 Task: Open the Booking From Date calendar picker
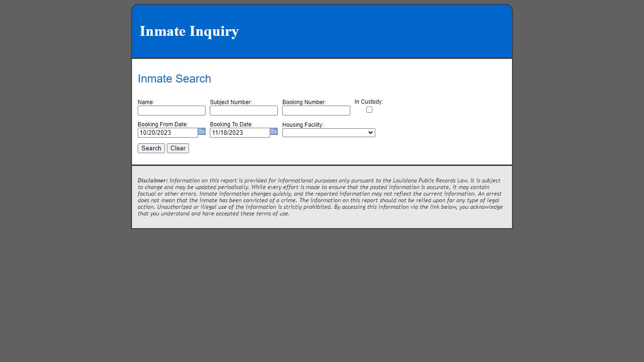(x=202, y=132)
